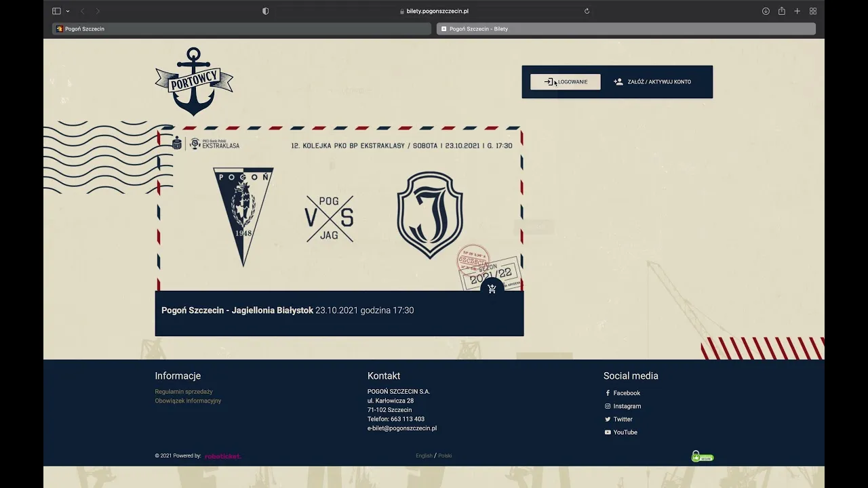Expand the sidebar dropdown chevron
The width and height of the screenshot is (868, 488).
68,11
